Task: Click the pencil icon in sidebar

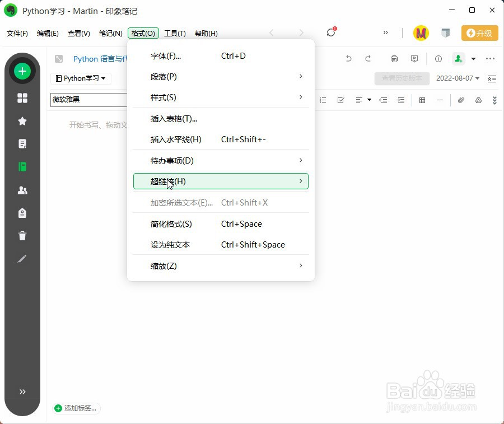Action: (x=22, y=258)
